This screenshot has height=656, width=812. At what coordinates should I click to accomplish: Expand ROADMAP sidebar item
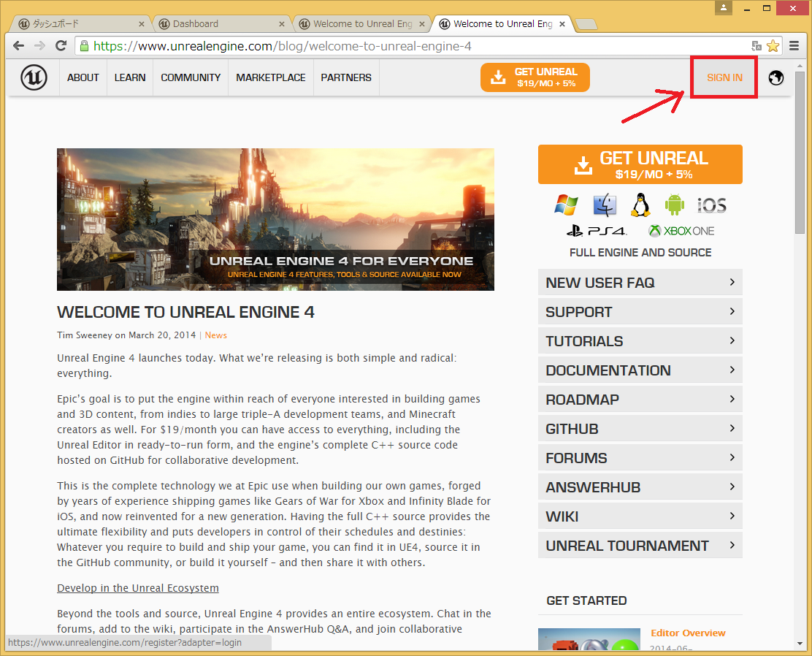640,400
